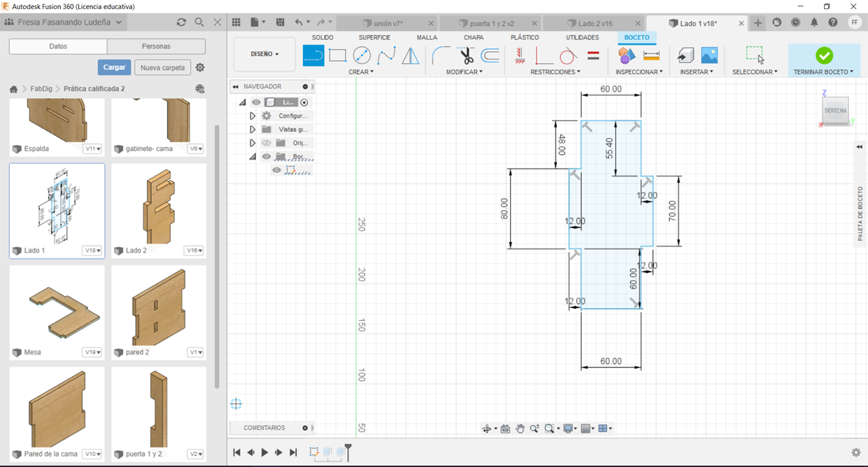
Task: Select the Fillet tool in Modificar
Action: point(441,55)
